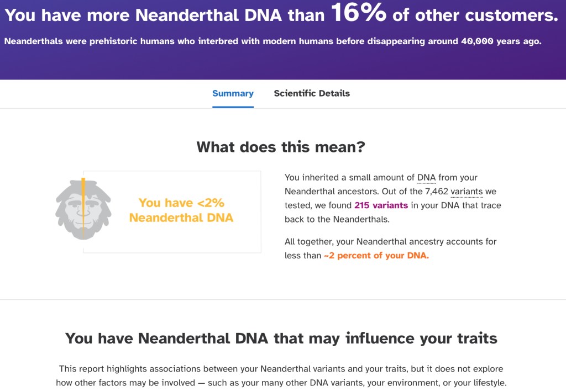Switch to the Summary tab
This screenshot has height=392, width=566.
point(233,93)
